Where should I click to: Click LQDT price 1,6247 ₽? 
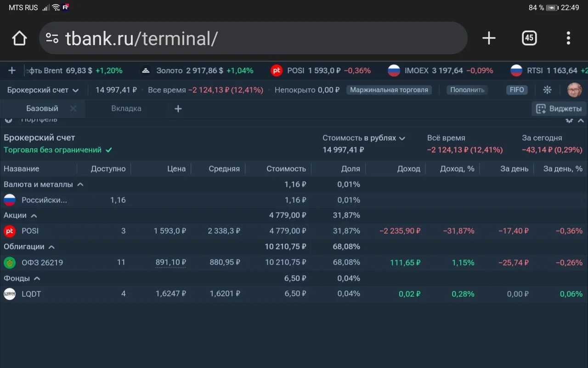[x=170, y=294]
